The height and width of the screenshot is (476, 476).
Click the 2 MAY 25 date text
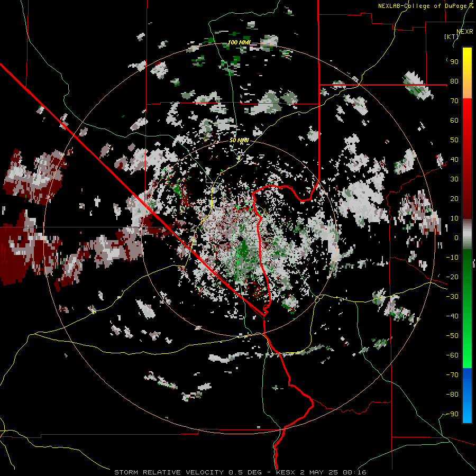(319, 472)
